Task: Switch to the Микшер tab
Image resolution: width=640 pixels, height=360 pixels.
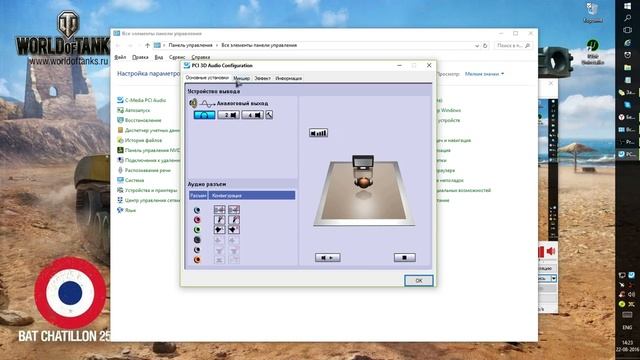Action: (241, 78)
